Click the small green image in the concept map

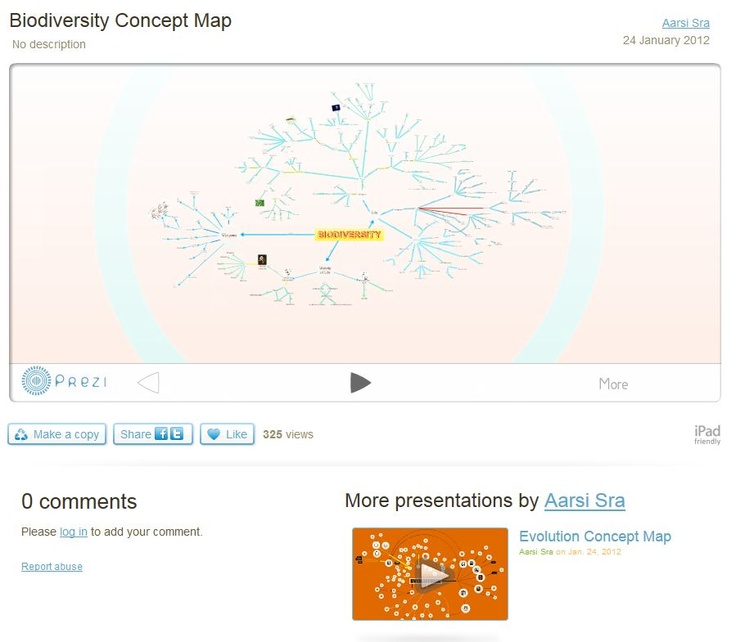coord(260,203)
